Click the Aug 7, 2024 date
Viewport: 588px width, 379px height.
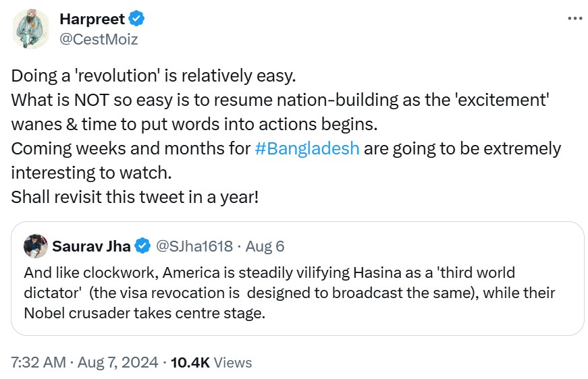[x=119, y=362]
